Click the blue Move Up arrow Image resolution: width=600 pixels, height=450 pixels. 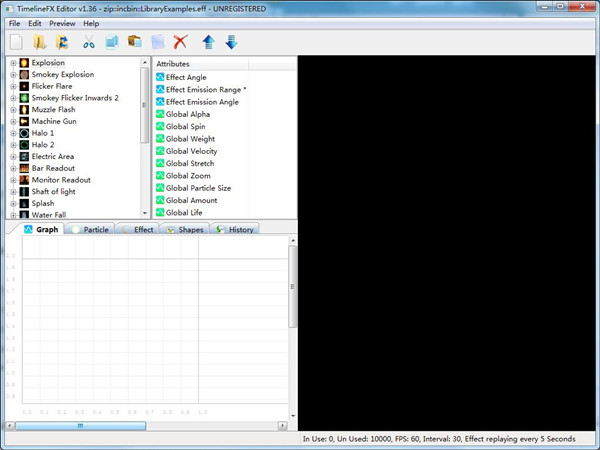coord(209,42)
